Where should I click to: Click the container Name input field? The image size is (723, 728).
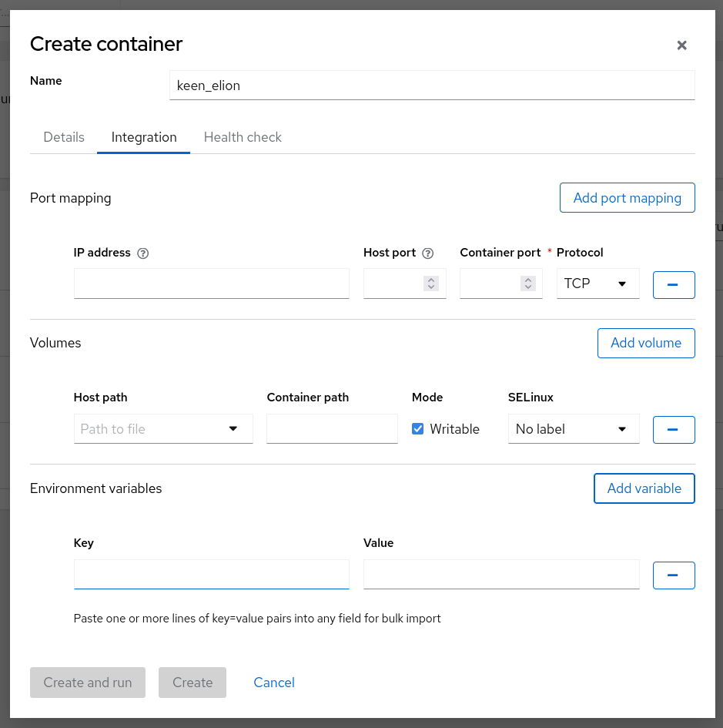coord(431,85)
